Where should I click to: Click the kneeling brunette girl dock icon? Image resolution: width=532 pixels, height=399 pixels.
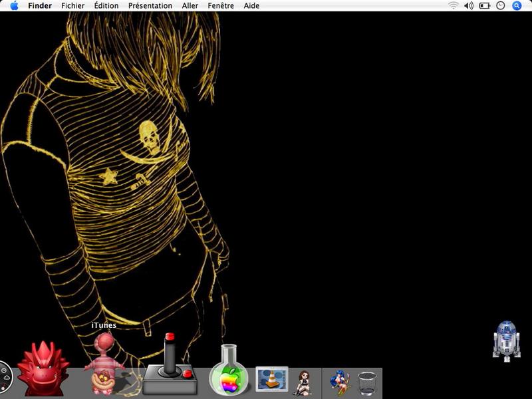(x=303, y=383)
